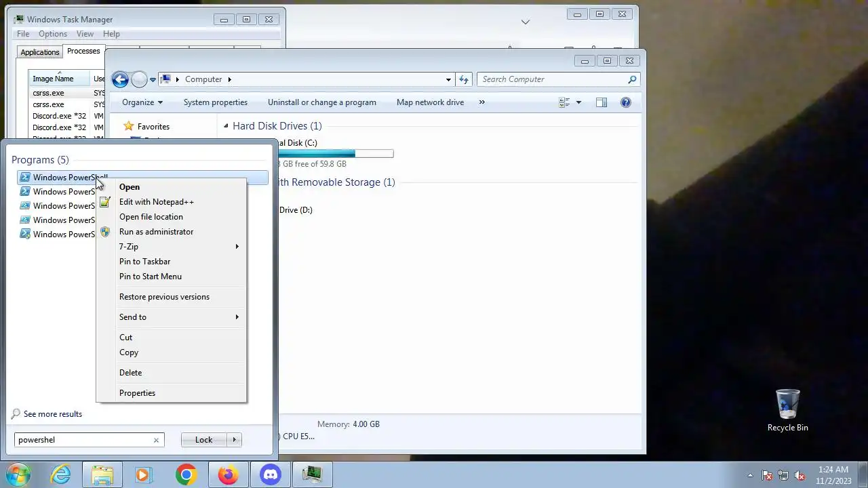
Task: Show more toolbar commands chevron
Action: tap(482, 102)
